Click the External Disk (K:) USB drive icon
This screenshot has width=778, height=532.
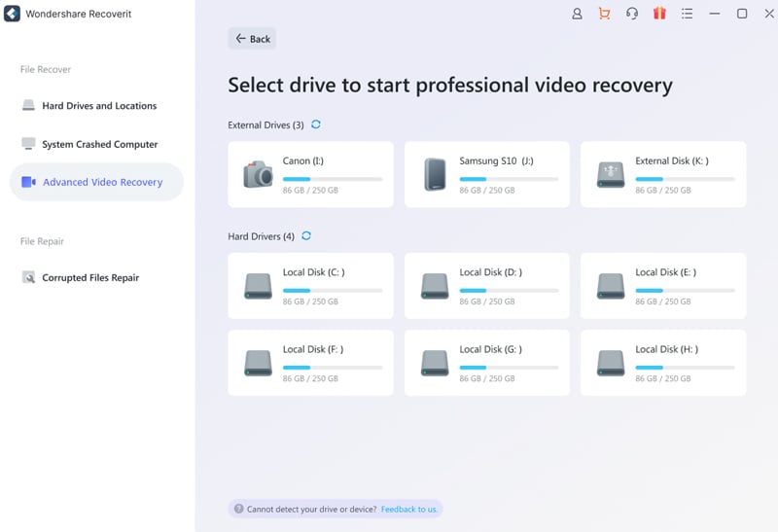[x=611, y=175]
